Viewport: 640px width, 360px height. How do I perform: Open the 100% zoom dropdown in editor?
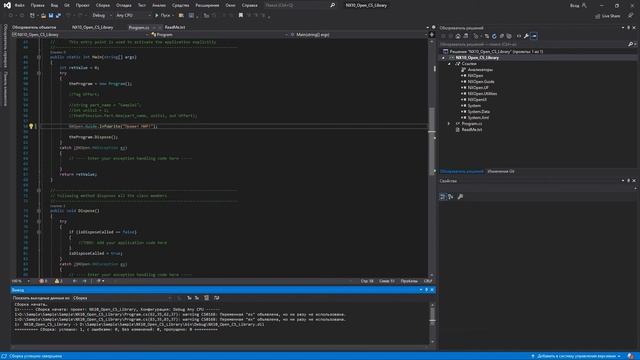(20, 281)
